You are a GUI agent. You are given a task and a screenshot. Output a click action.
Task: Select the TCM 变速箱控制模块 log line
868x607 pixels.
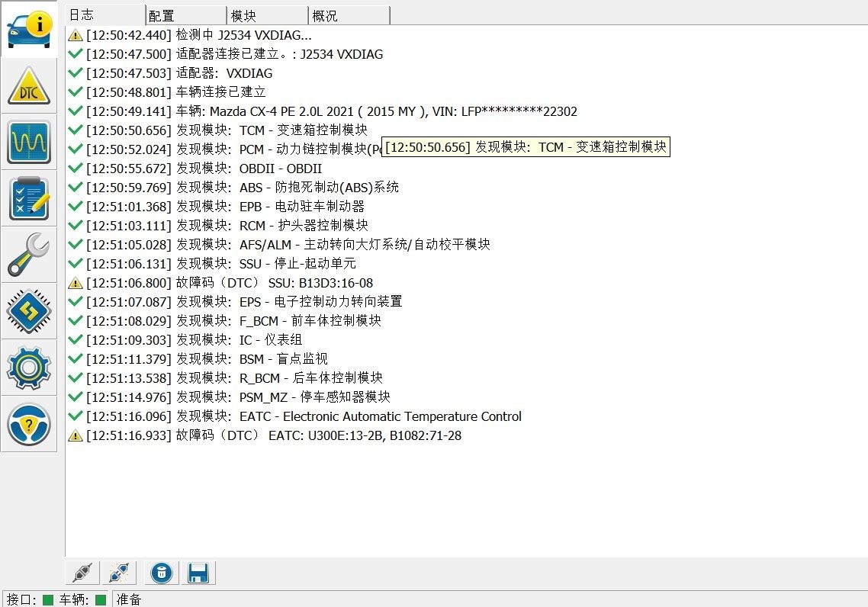click(217, 130)
